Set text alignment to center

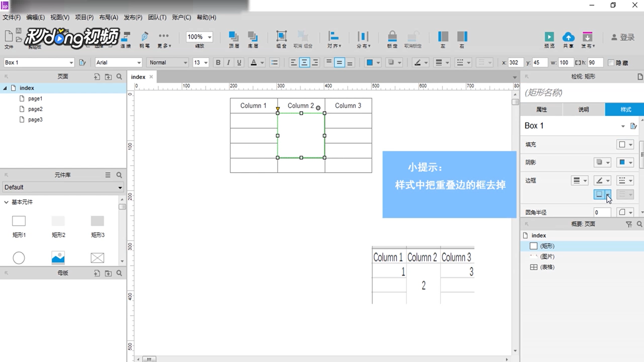tap(304, 62)
